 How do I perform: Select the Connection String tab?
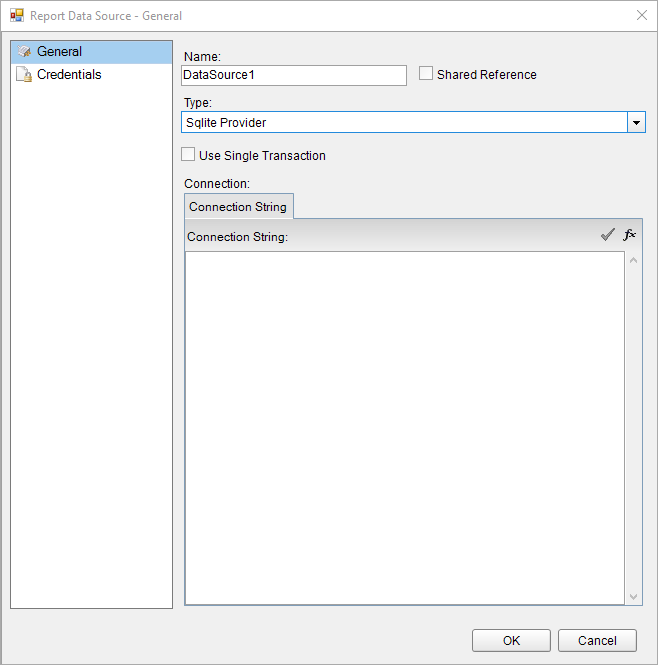pyautogui.click(x=238, y=207)
